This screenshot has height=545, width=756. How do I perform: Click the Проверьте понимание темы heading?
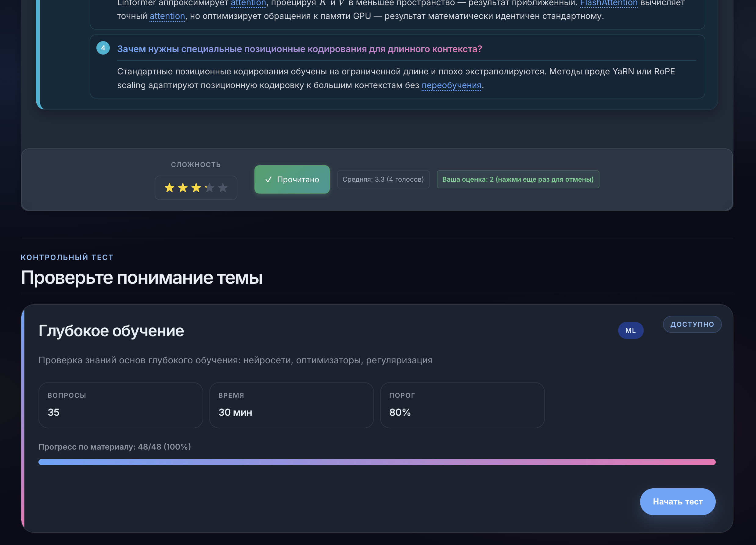coord(142,277)
